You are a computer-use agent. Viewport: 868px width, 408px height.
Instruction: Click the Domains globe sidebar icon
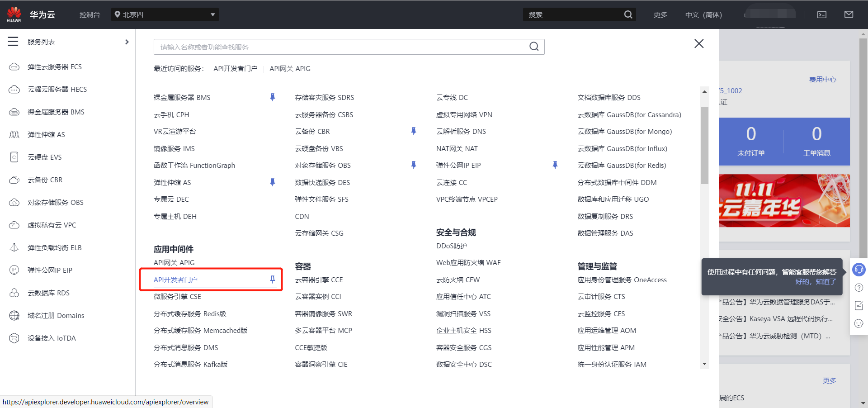(14, 316)
